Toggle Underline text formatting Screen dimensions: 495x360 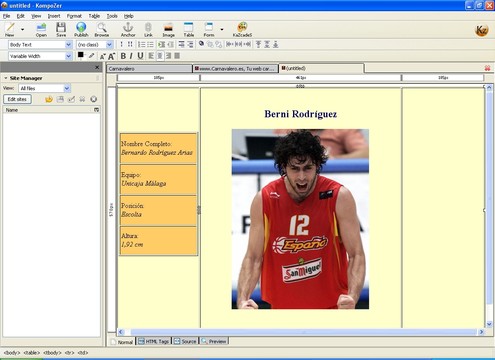(140, 56)
